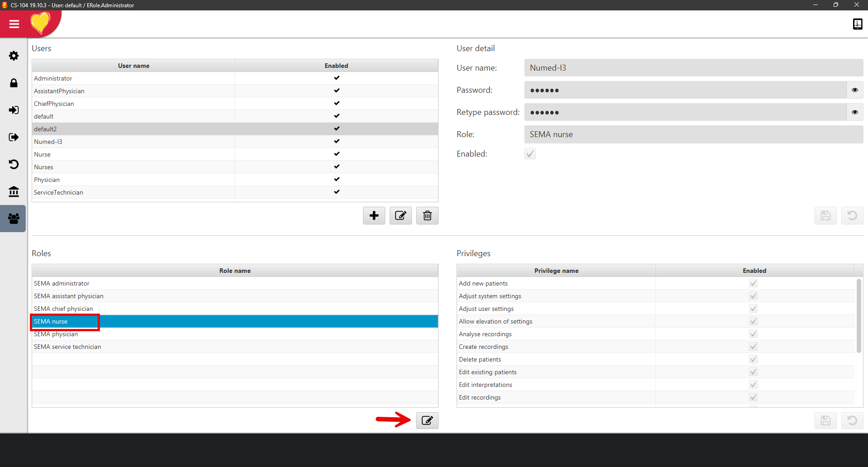Sort users by User name column header
This screenshot has width=868, height=467.
tap(133, 66)
